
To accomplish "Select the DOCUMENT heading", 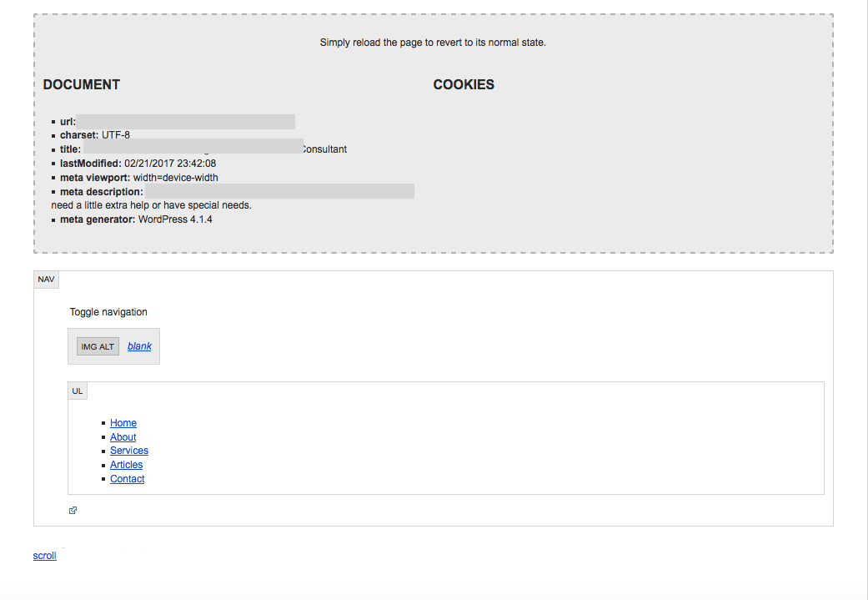I will 82,84.
